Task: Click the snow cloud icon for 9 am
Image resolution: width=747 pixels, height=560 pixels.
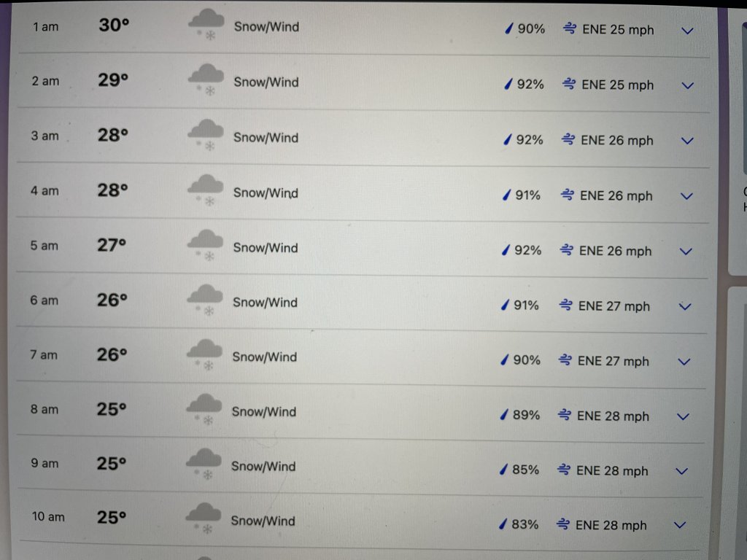Action: click(x=204, y=462)
